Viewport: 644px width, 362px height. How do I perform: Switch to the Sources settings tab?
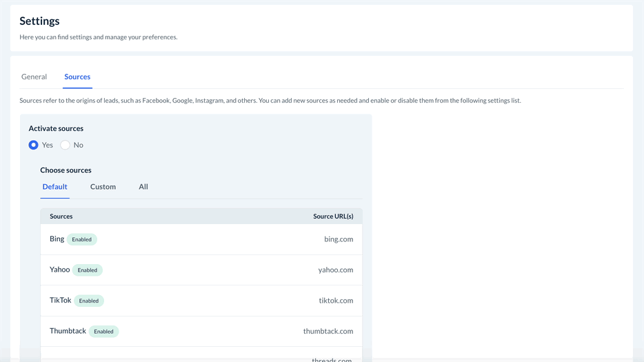(77, 77)
